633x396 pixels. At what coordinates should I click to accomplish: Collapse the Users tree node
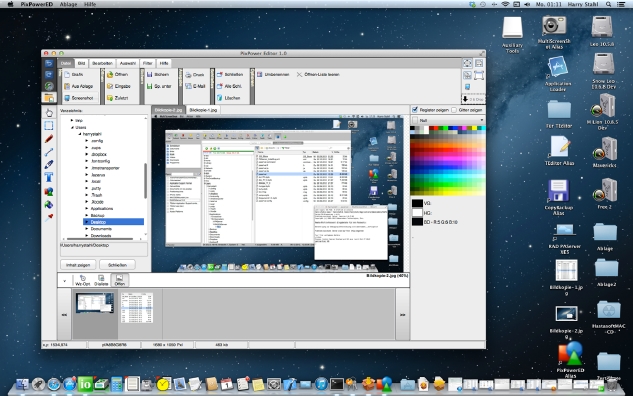72,128
